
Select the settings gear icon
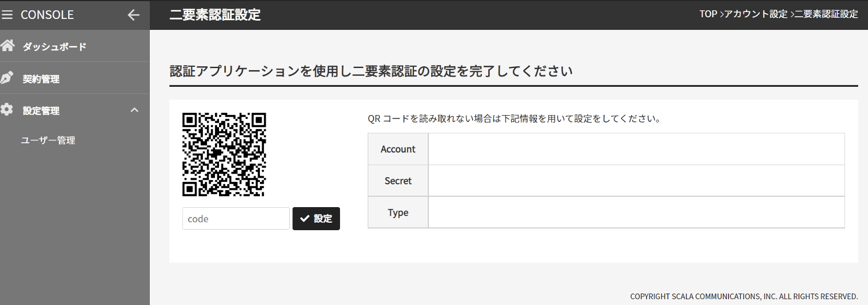tap(7, 110)
